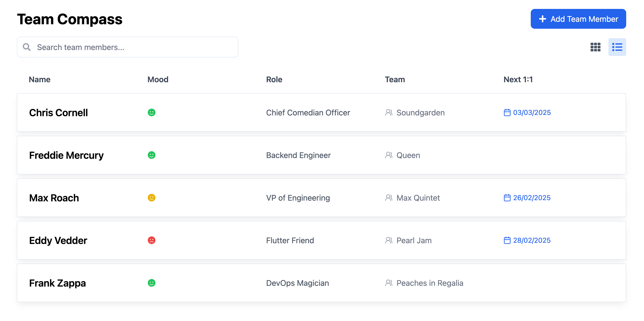Click Eddy Vedder's red sad mood icon
This screenshot has width=644, height=321.
152,240
